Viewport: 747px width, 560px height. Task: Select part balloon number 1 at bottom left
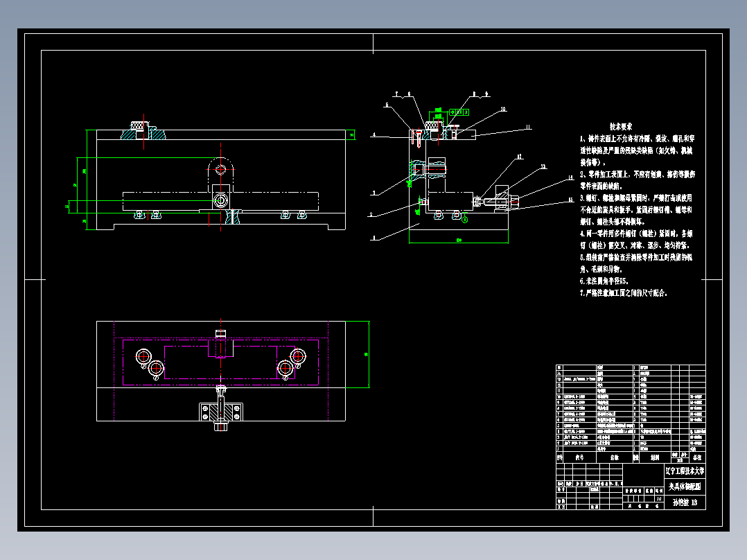click(x=374, y=237)
